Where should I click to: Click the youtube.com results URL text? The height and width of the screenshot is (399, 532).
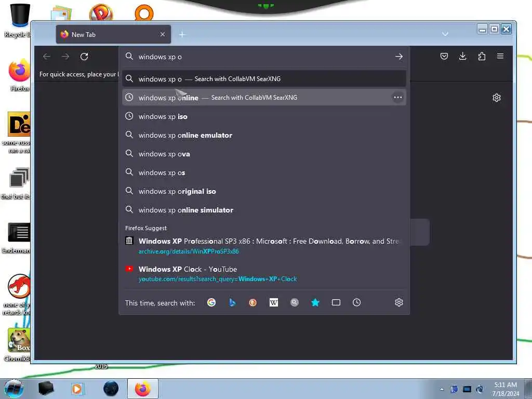tap(218, 279)
